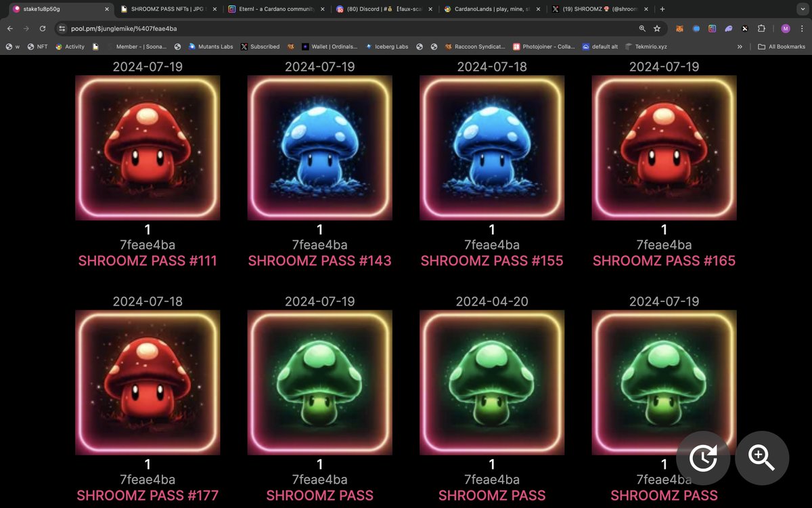Open the Wallet Ordinals bookmark
The image size is (812, 508).
click(x=330, y=47)
